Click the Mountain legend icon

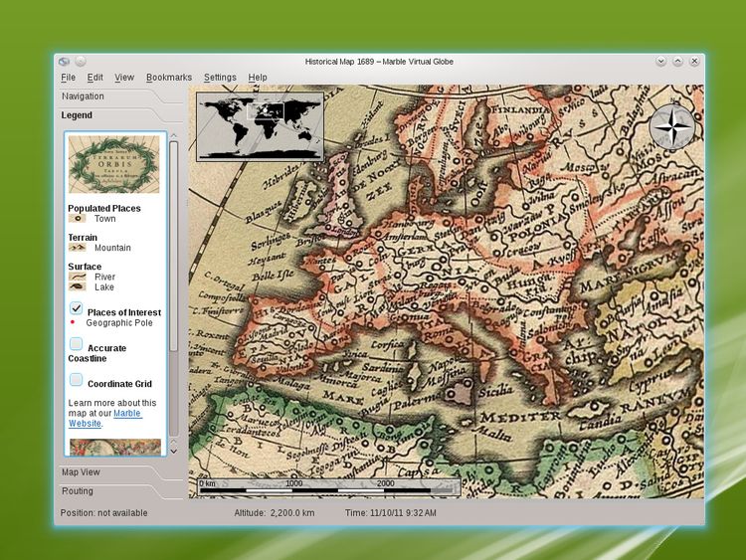[77, 248]
